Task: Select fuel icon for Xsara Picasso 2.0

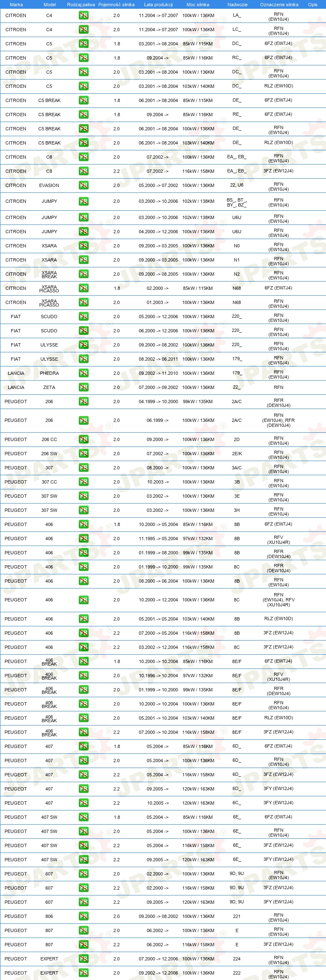Action: click(84, 302)
